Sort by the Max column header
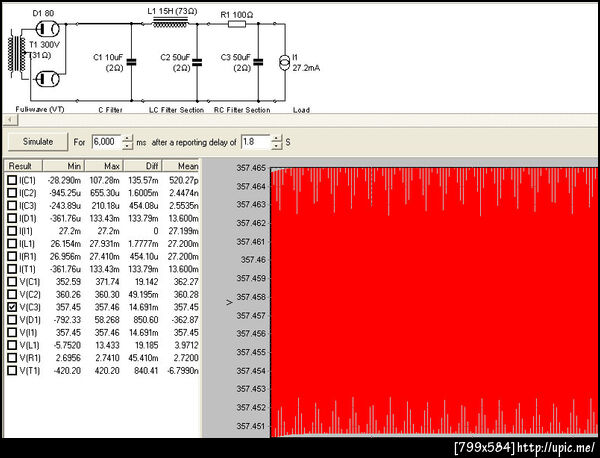Image resolution: width=600 pixels, height=458 pixels. pos(104,166)
